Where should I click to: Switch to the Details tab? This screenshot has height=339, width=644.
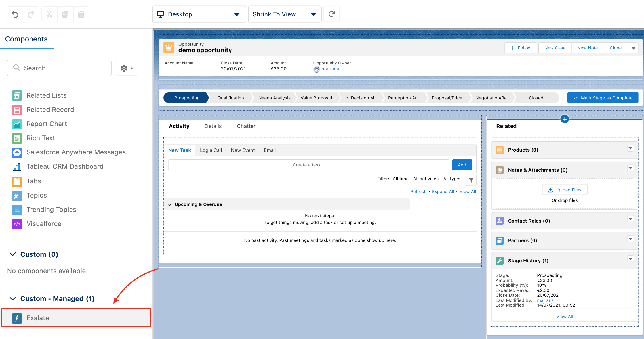coord(213,126)
